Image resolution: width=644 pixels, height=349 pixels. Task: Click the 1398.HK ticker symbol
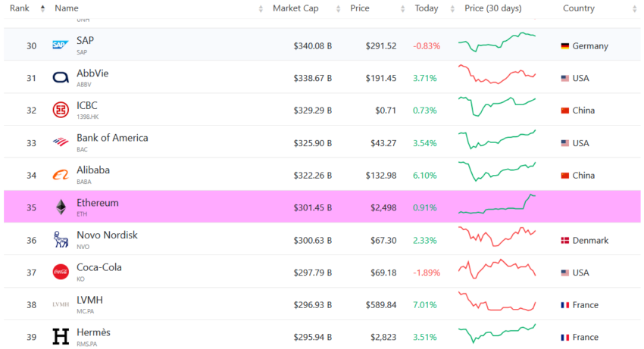tap(87, 117)
